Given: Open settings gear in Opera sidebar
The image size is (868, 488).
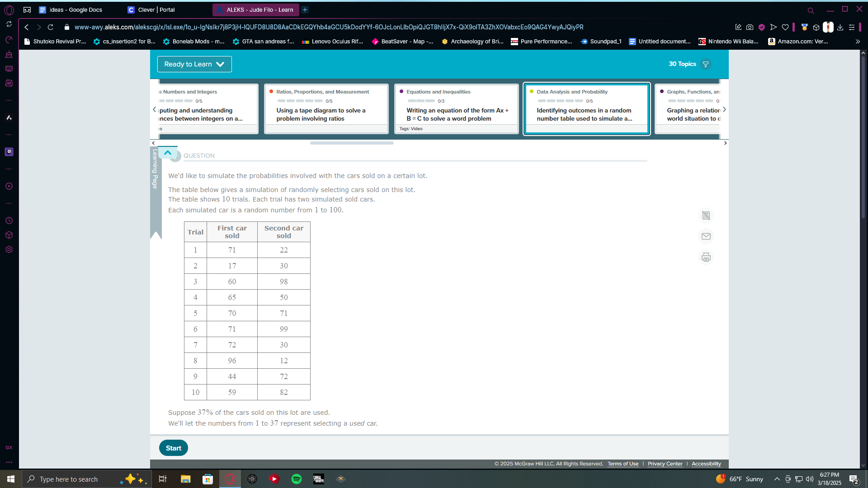Looking at the screenshot, I should (x=9, y=249).
